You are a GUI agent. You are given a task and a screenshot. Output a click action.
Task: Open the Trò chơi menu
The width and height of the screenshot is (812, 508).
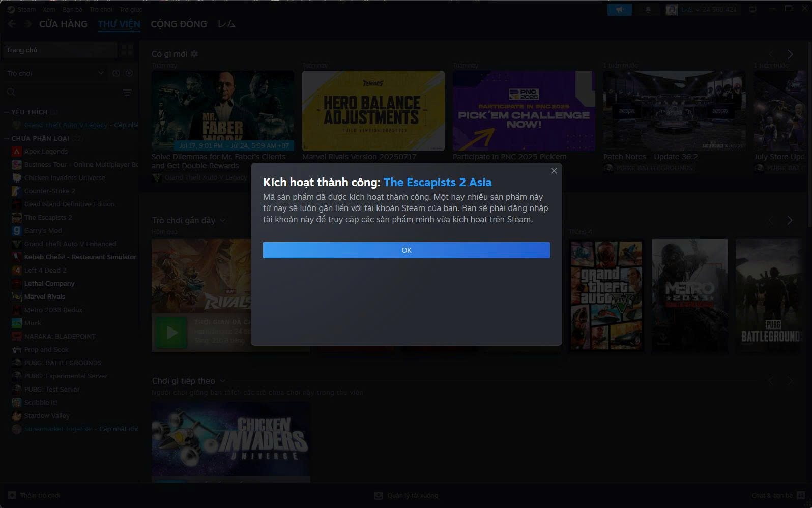(x=101, y=9)
